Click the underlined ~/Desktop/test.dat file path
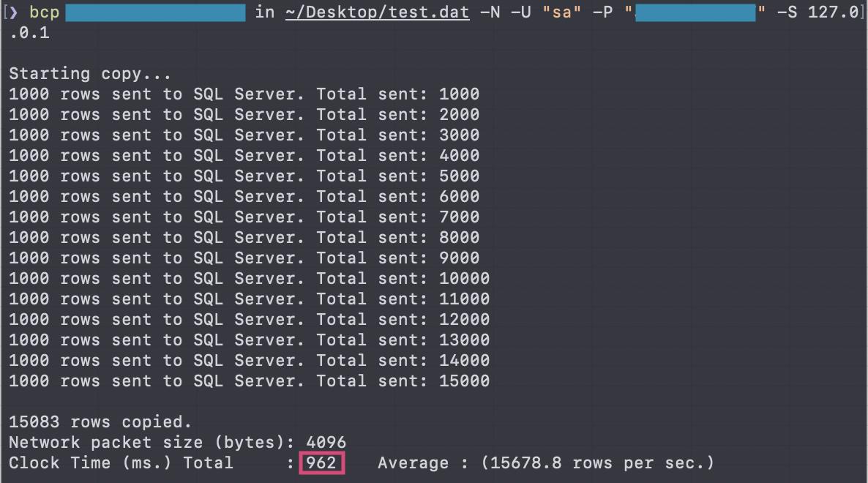Screen dimensions: 868x483 point(378,12)
